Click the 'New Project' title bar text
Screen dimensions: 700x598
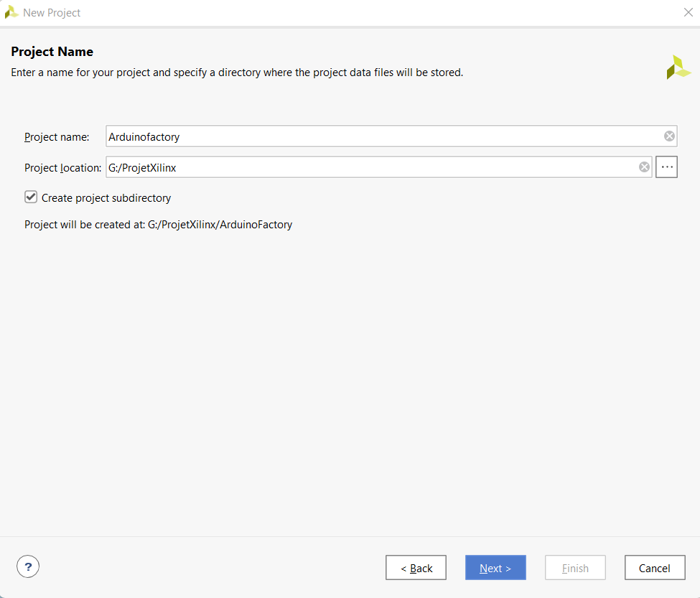(52, 13)
